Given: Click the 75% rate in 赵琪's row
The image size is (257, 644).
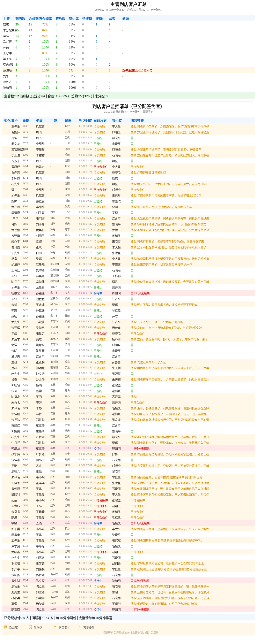Looking at the screenshot, I should tap(45, 24).
